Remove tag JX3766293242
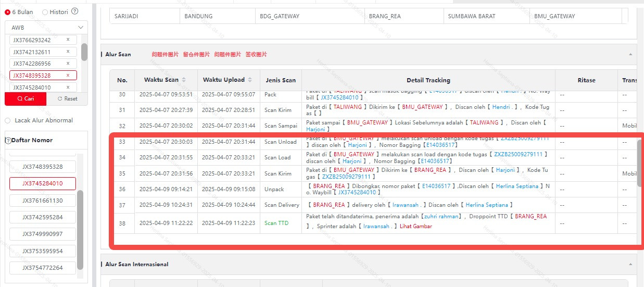The image size is (644, 287). point(68,40)
